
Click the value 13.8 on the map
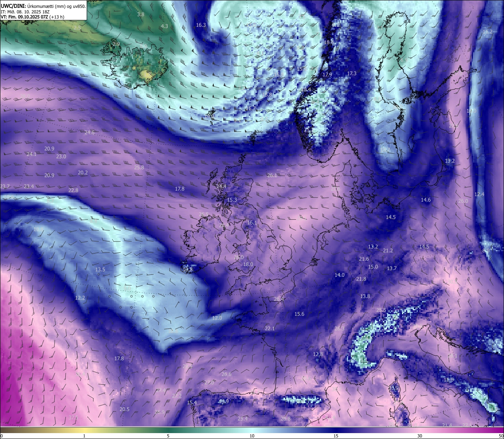pyautogui.click(x=365, y=296)
